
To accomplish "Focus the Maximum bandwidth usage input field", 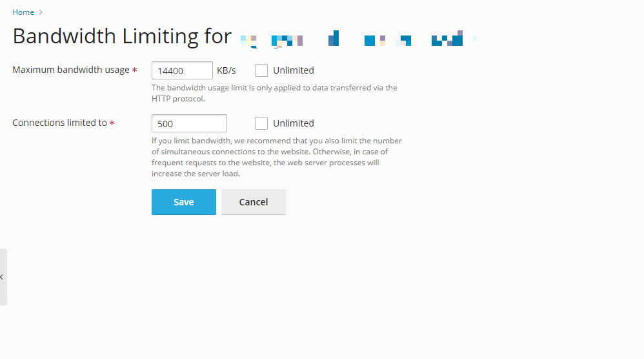I will click(x=182, y=70).
